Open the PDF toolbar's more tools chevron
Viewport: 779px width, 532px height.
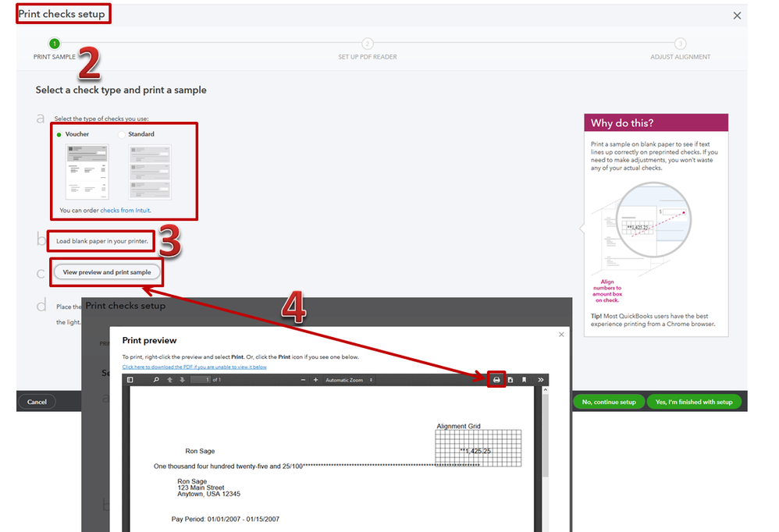pos(540,380)
